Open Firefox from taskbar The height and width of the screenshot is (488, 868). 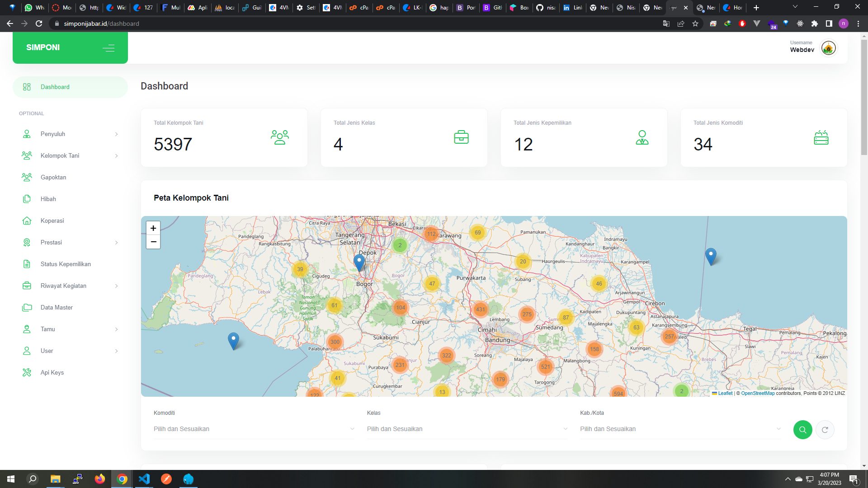100,479
